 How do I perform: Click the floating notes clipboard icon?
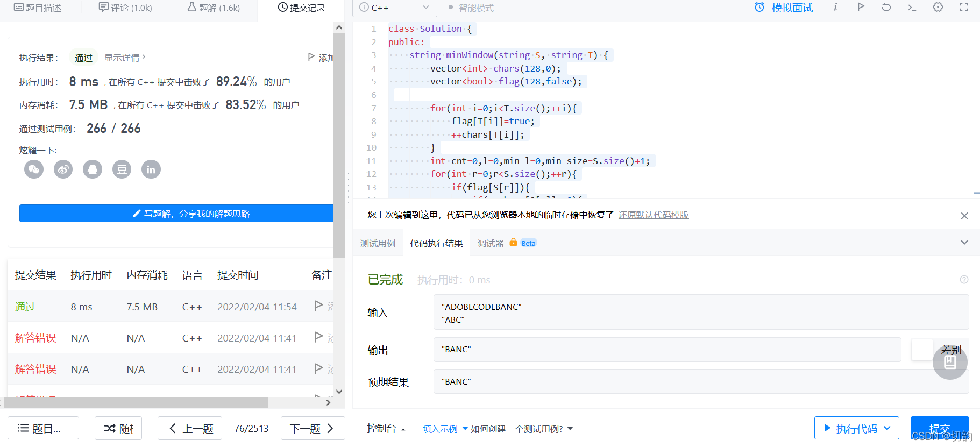click(x=950, y=363)
